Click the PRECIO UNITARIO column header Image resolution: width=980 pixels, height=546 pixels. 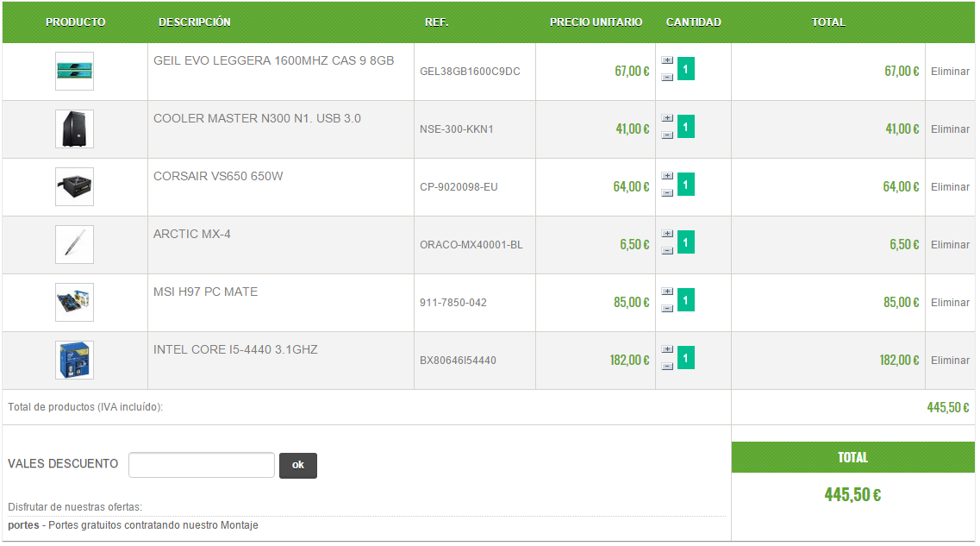(596, 22)
